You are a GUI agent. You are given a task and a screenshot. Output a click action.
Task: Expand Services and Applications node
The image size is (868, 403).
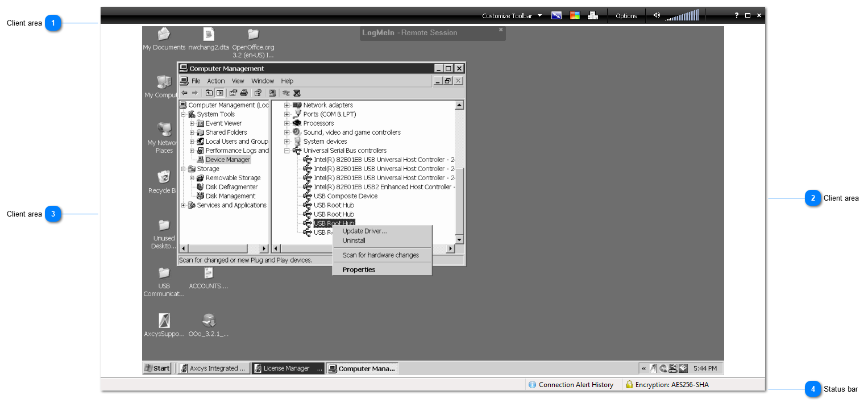[183, 205]
